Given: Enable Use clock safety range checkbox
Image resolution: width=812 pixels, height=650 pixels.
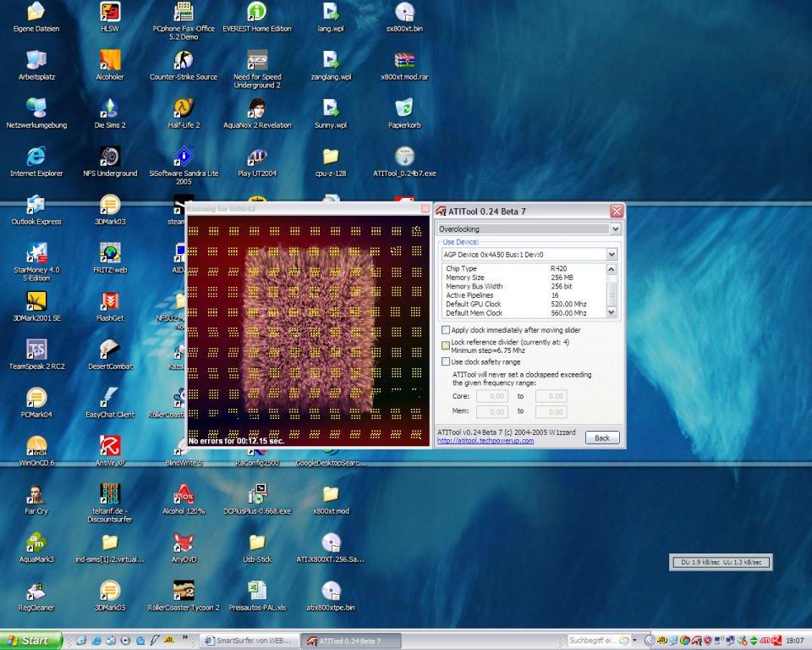Looking at the screenshot, I should [446, 361].
